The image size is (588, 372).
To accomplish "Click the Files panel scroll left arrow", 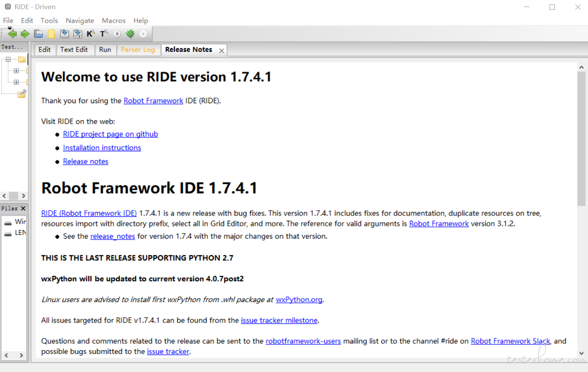I will (7, 355).
